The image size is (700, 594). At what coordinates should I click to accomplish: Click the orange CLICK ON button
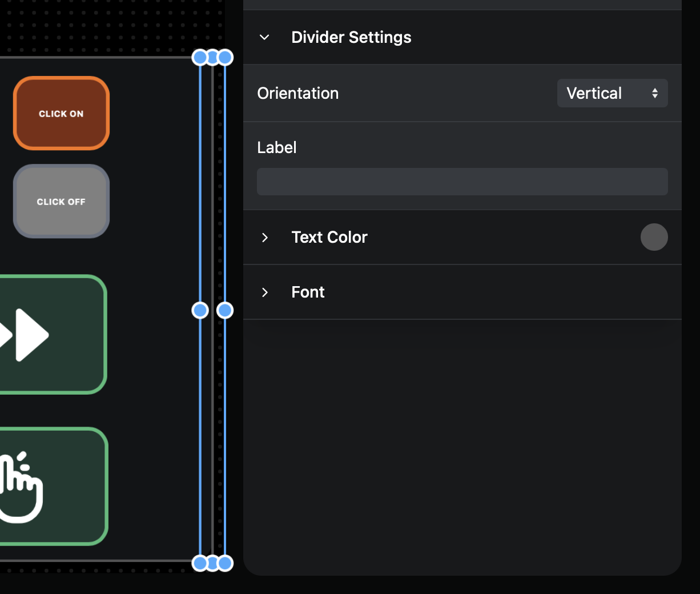pyautogui.click(x=61, y=113)
